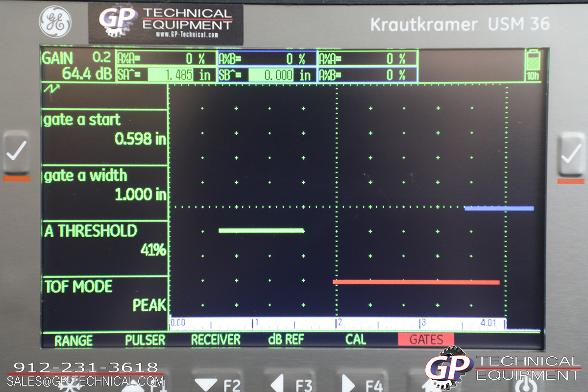Image resolution: width=588 pixels, height=392 pixels.
Task: Click the A%A= reading beside the battery
Action: [367, 59]
